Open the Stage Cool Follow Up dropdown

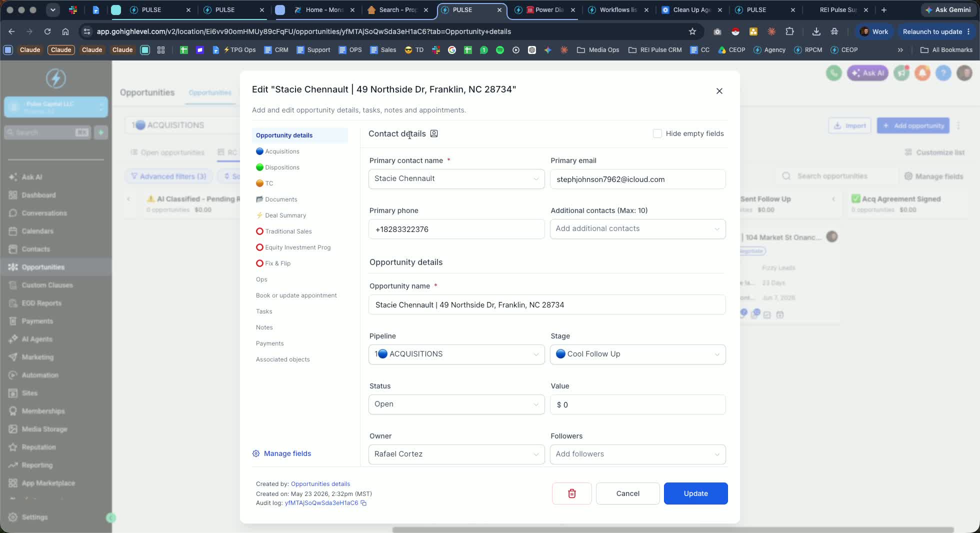tap(637, 354)
